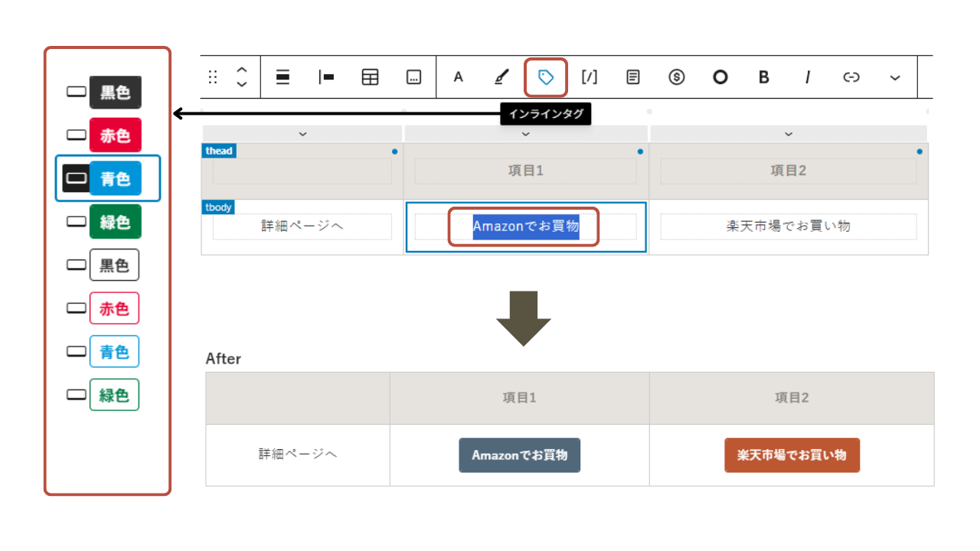Click 詳細ページへ in the After table

(x=298, y=454)
